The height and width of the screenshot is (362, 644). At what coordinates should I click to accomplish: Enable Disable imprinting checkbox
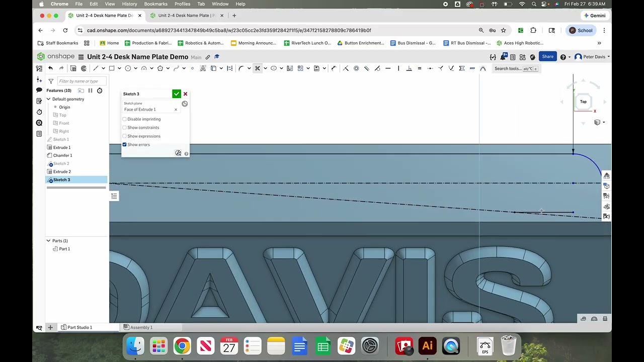125,119
